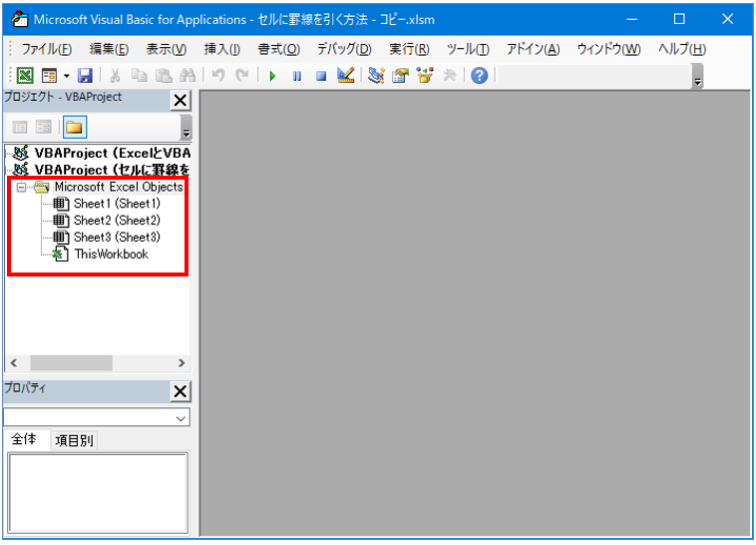Open Visual Basic Help question icon

click(480, 75)
